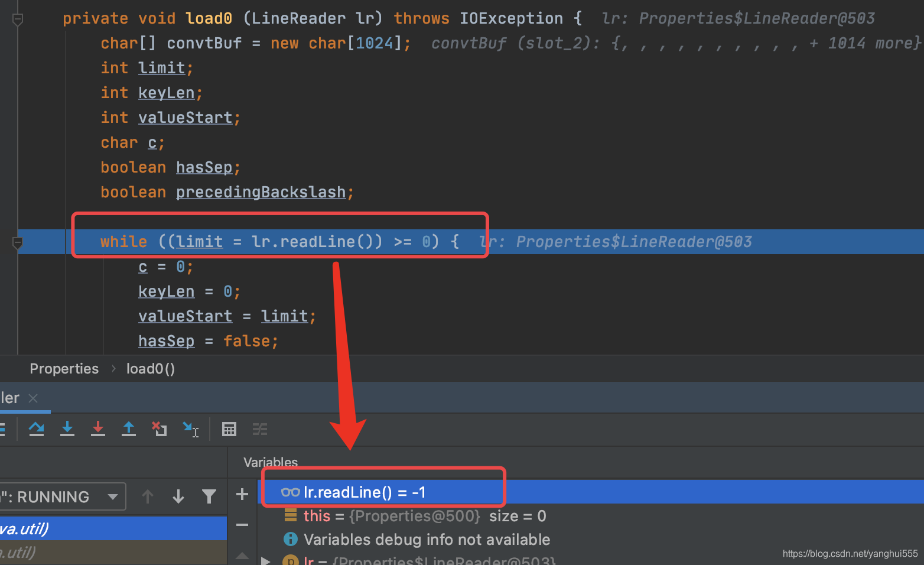Click the next frame down arrow
Image resolution: width=924 pixels, height=565 pixels.
(x=178, y=496)
